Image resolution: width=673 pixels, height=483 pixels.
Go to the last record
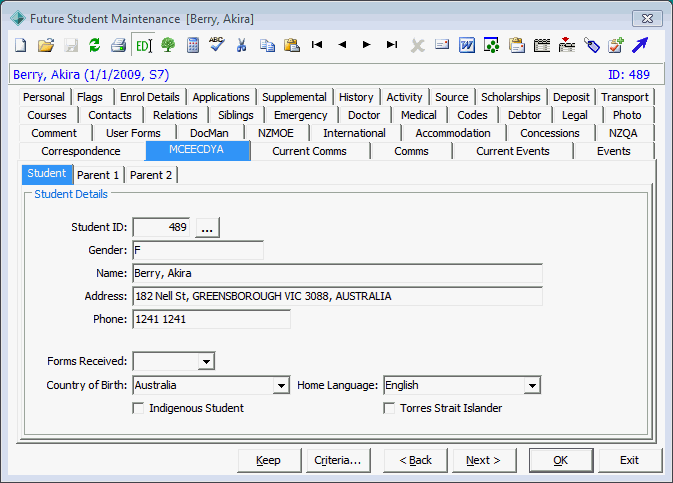(x=392, y=44)
